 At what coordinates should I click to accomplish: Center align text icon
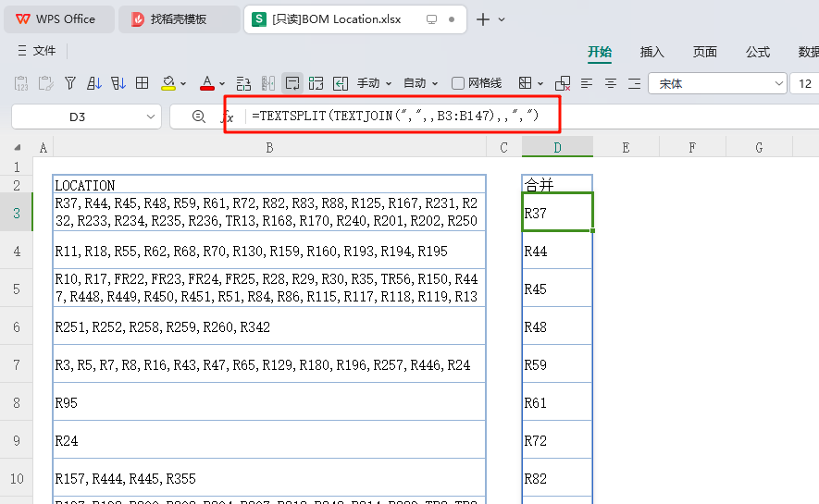pyautogui.click(x=611, y=83)
